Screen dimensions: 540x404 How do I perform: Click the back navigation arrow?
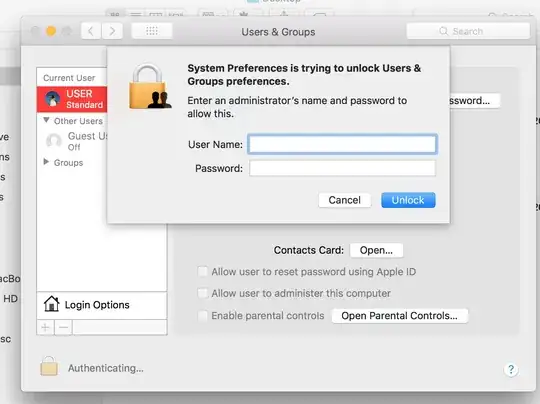(91, 31)
